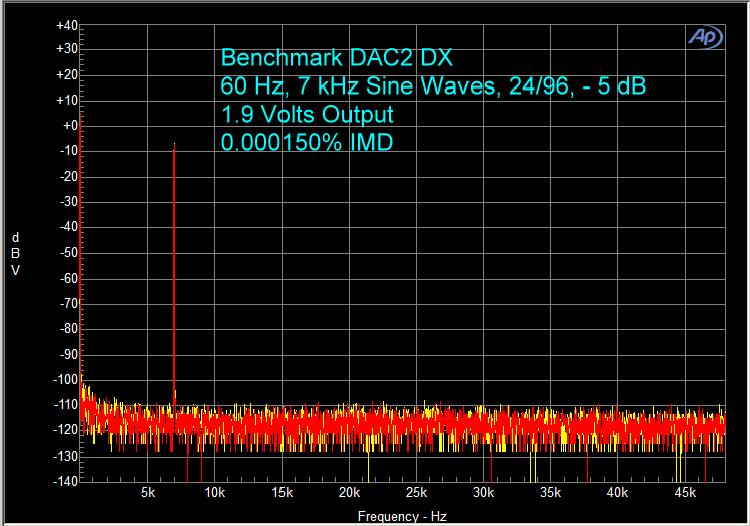
Task: Click the '1.9 Volts Output' text line
Action: click(306, 114)
